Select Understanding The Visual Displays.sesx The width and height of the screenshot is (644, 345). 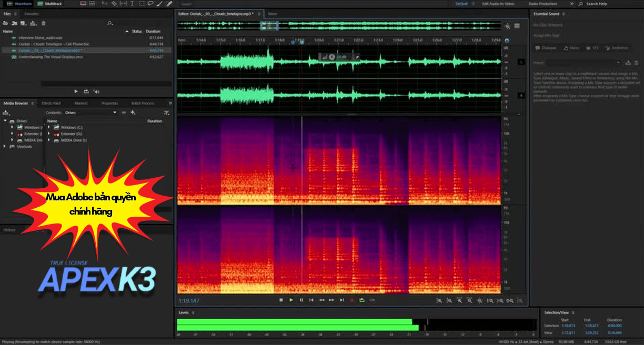(x=51, y=56)
